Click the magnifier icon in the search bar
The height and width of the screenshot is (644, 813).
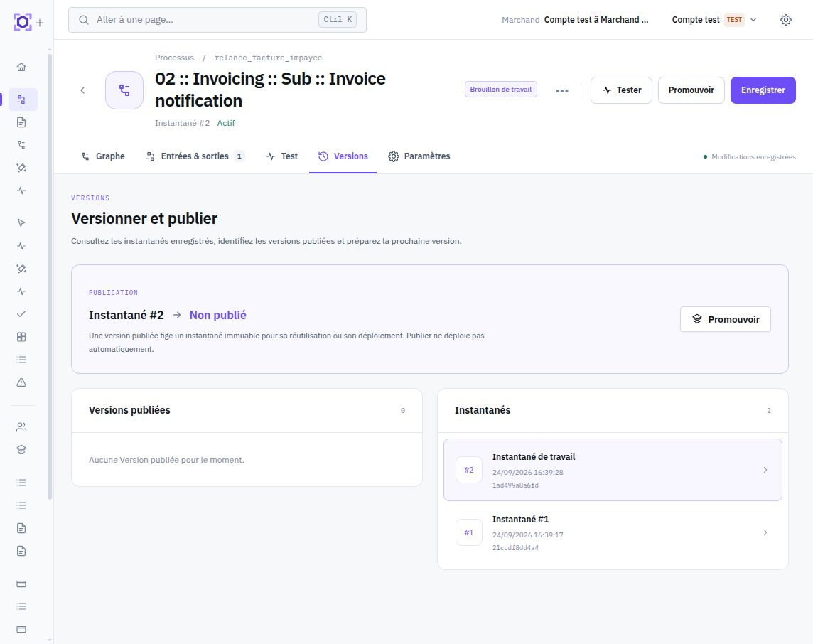pos(83,20)
